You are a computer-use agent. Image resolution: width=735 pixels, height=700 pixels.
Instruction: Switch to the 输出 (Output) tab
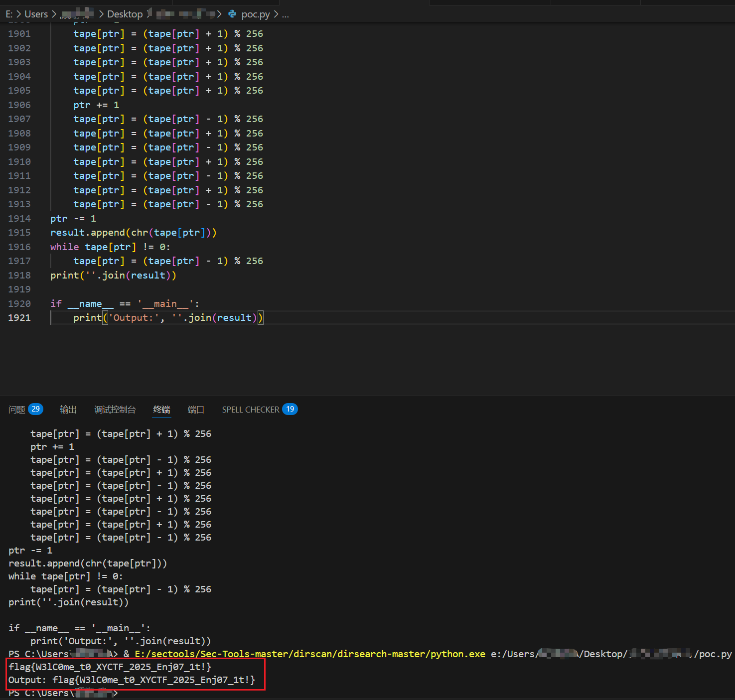pos(68,410)
